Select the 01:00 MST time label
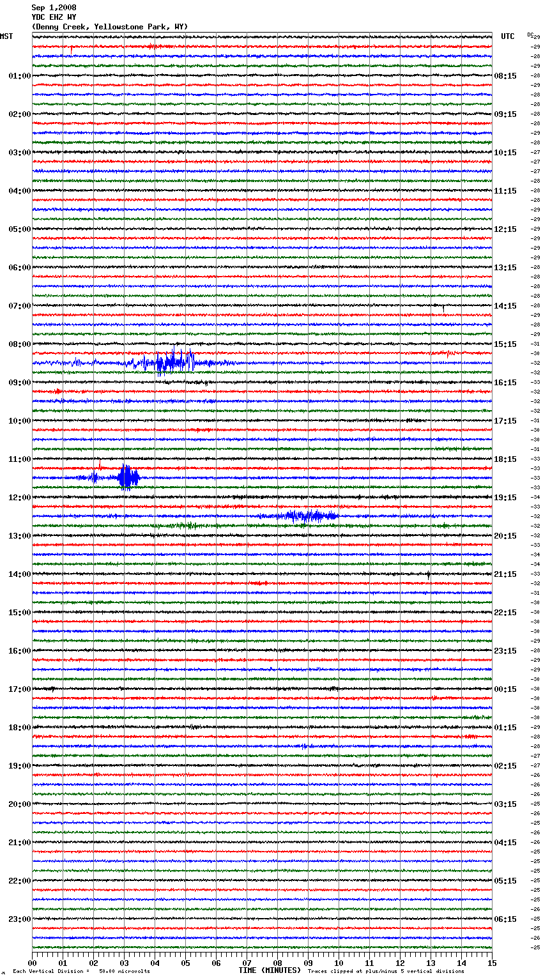The height and width of the screenshot is (980, 543). pos(20,76)
